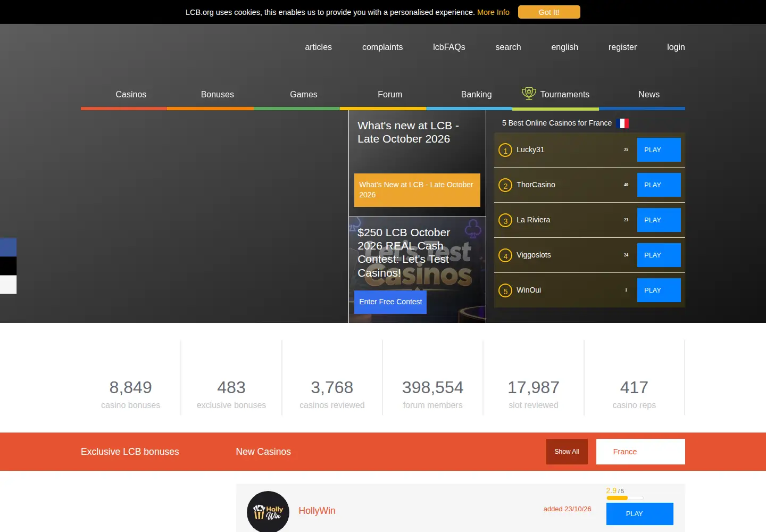Click the rank 5 circle for WinOui
The height and width of the screenshot is (532, 766).
coord(505,290)
